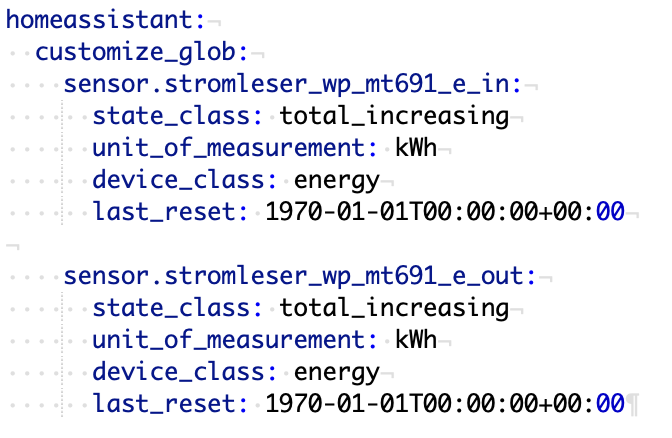Click the blue 00 ending the final line

coord(610,403)
